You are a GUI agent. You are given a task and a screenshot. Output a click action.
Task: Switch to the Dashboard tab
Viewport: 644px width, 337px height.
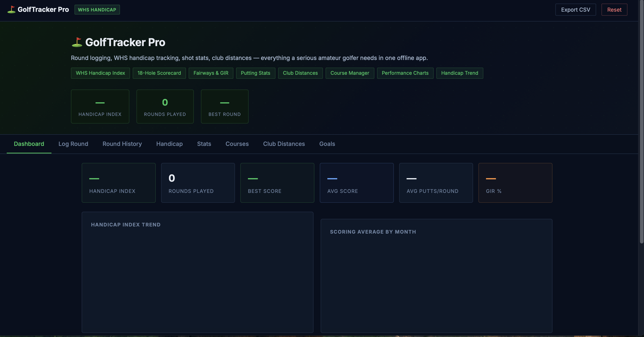(29, 144)
